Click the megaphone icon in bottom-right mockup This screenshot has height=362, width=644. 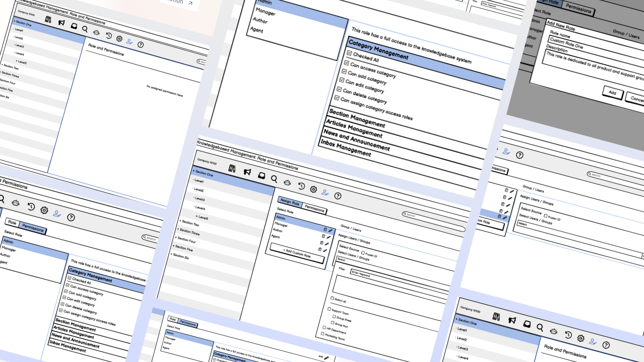coord(512,320)
